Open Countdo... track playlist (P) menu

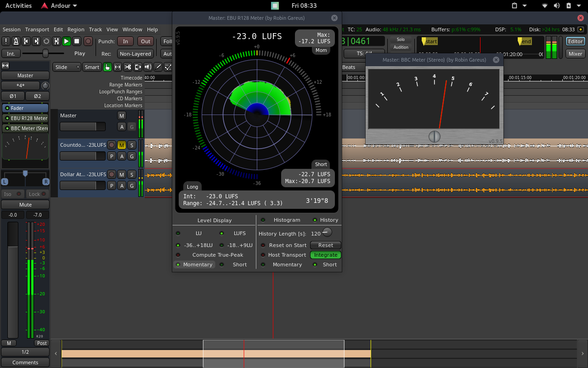pos(111,156)
